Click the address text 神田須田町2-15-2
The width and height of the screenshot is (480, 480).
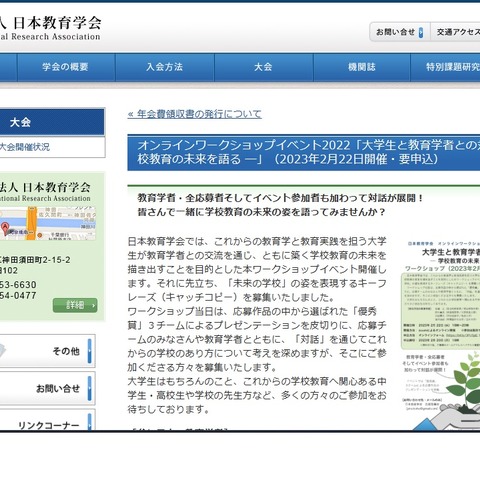pos(37,260)
